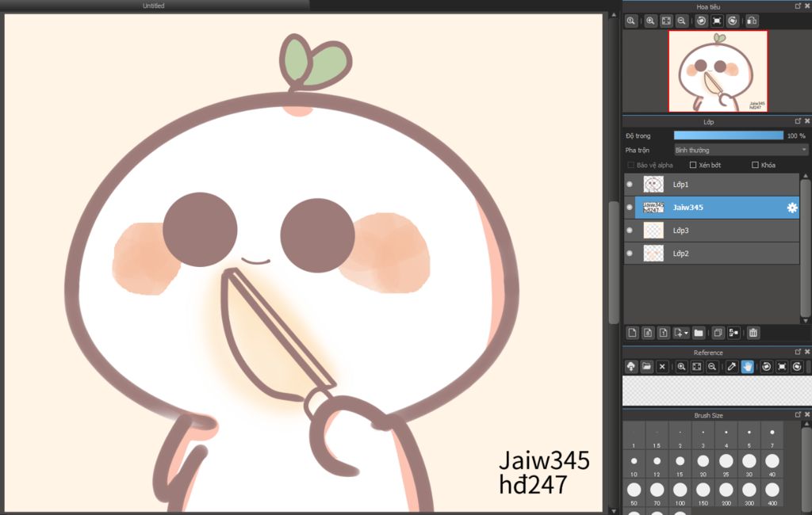Create a new layer folder

click(699, 333)
